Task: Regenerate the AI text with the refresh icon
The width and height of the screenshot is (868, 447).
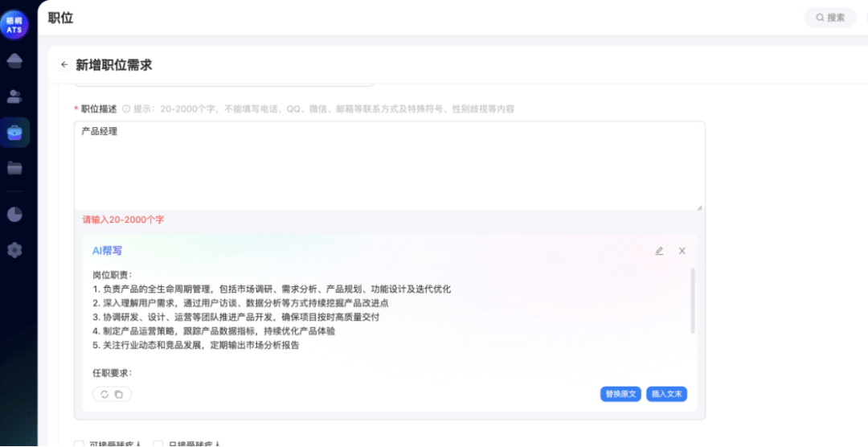Action: 104,394
